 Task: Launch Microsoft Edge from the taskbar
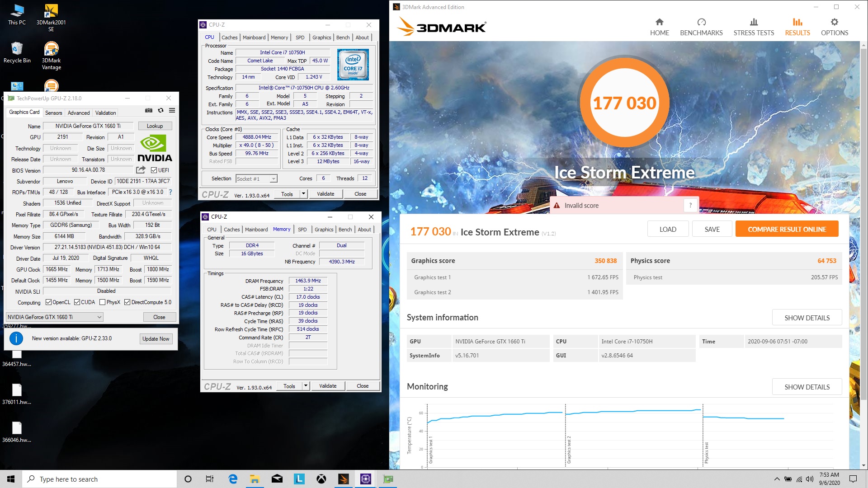(233, 479)
